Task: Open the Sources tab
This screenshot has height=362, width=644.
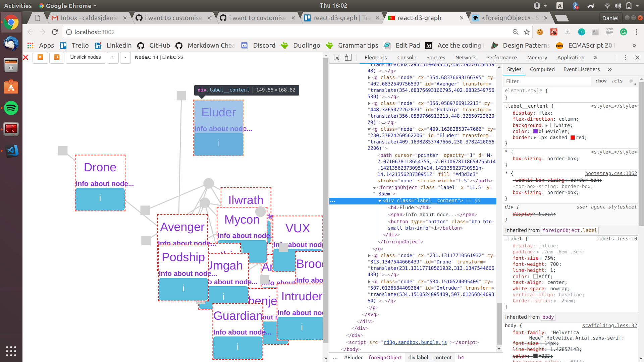Action: pos(436,58)
